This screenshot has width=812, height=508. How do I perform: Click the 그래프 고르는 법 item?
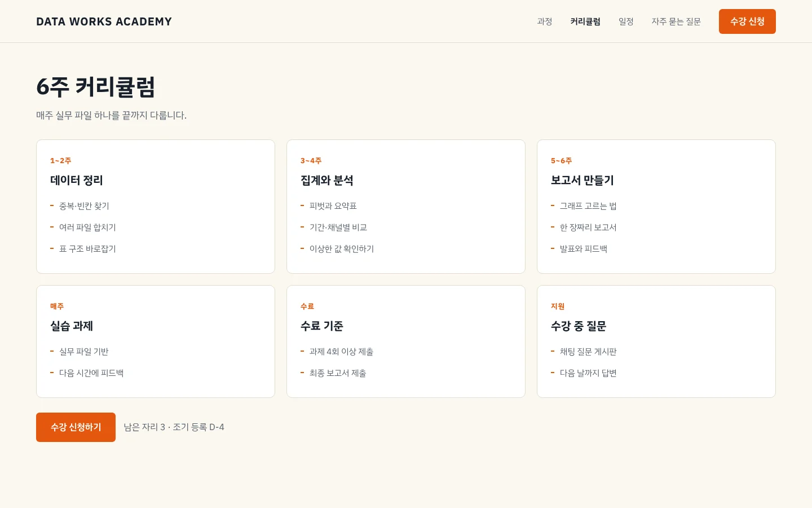pyautogui.click(x=588, y=206)
